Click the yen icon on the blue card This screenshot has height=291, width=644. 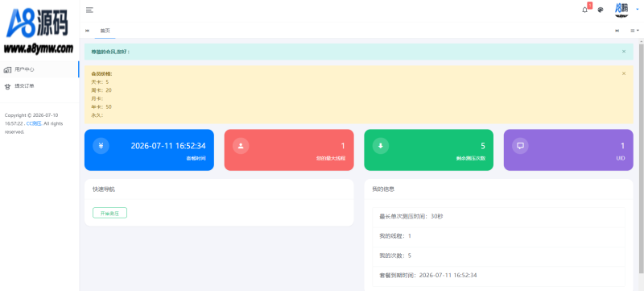pyautogui.click(x=101, y=145)
